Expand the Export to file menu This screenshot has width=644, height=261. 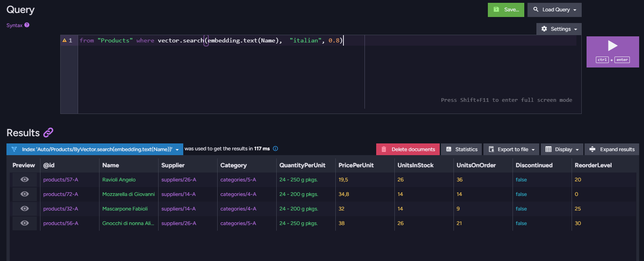coord(512,149)
